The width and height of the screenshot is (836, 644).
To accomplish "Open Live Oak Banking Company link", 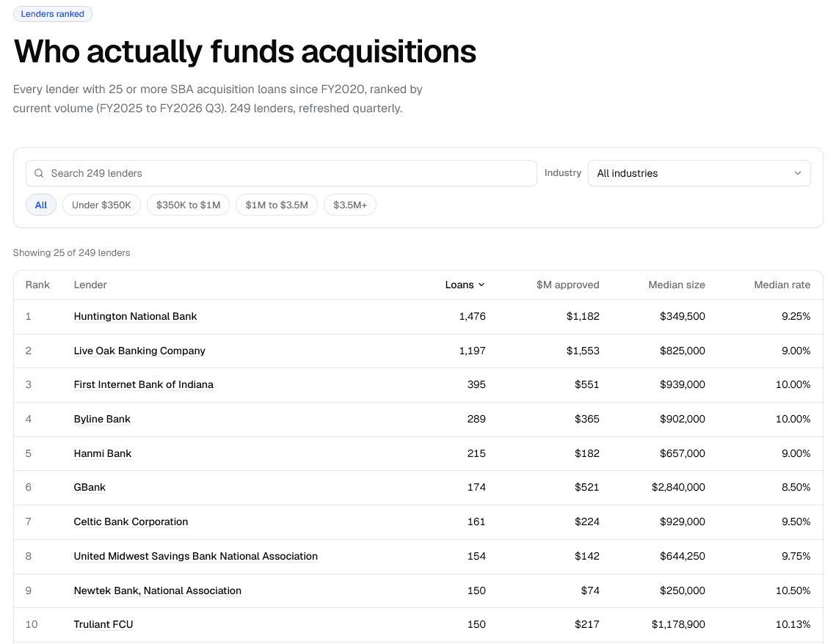I will (x=139, y=351).
